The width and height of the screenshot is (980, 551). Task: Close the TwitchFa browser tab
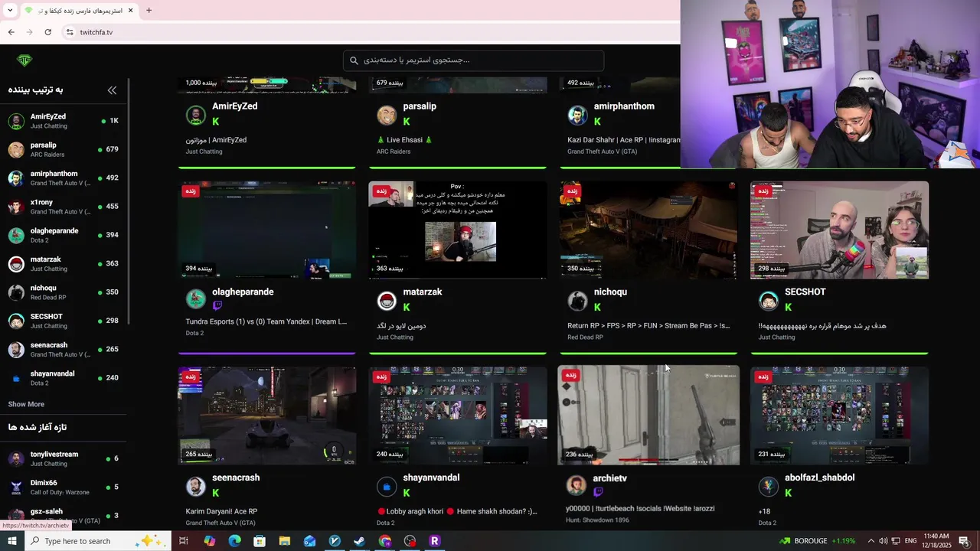[131, 11]
